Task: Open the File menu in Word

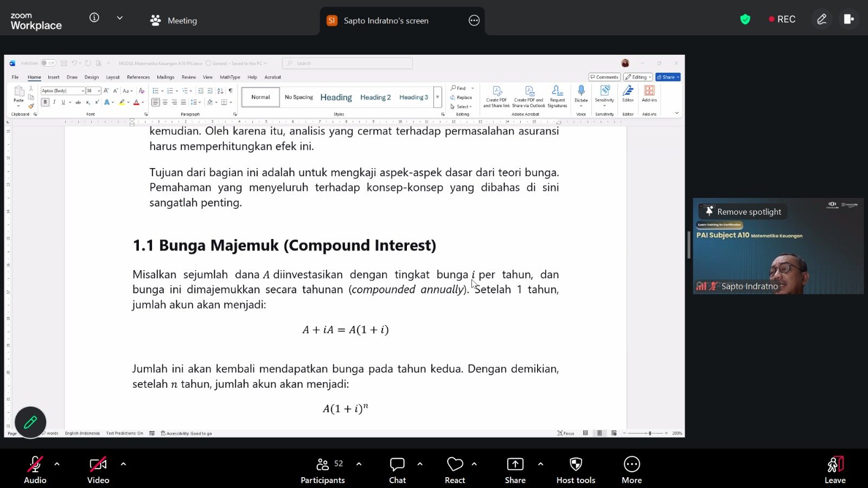Action: tap(15, 77)
